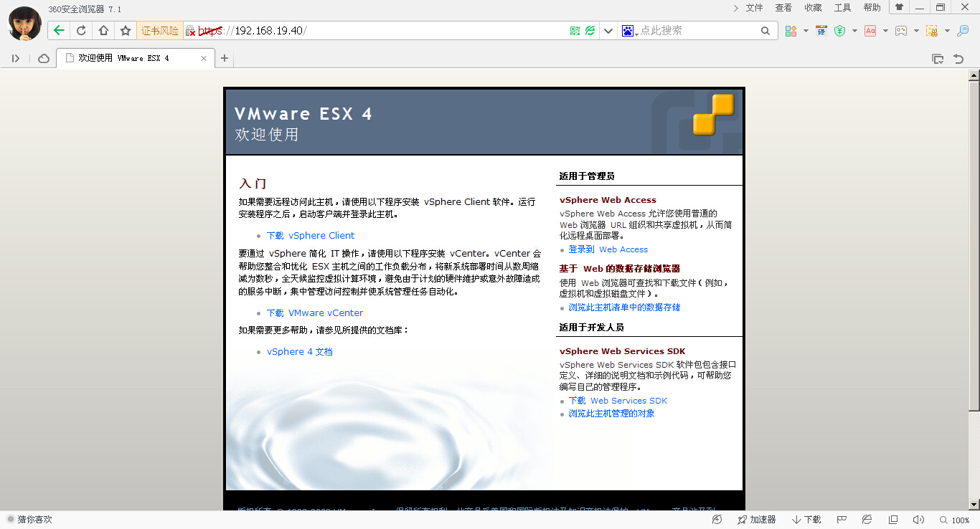Reload the page with refresh icon

pos(81,31)
